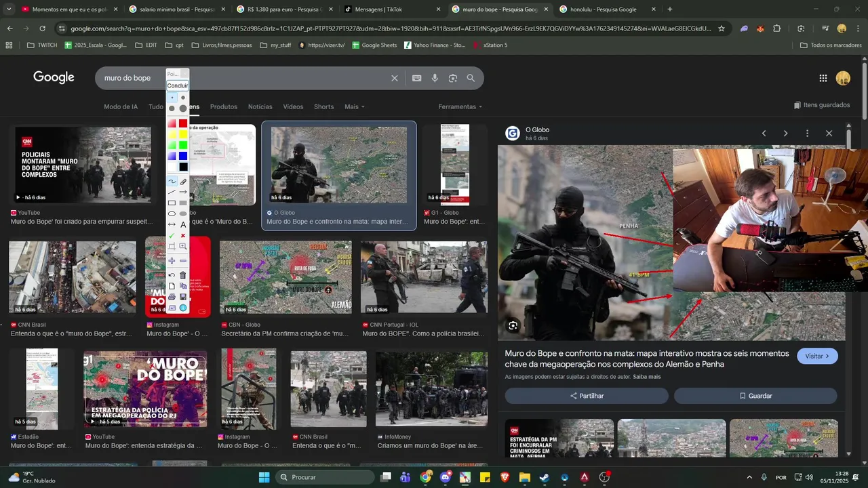
Task: Switch to the 'Shorts' results tab
Action: pyautogui.click(x=323, y=106)
